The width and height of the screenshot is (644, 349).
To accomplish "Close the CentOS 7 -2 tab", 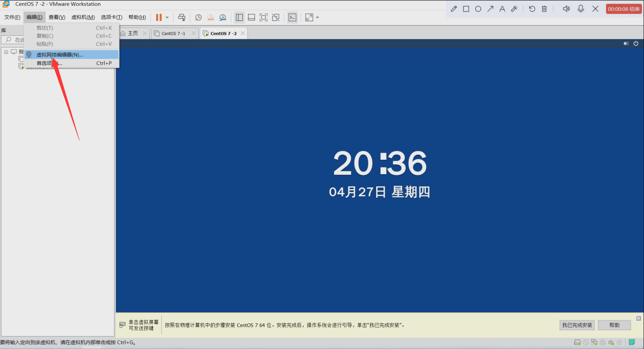I will tap(243, 33).
